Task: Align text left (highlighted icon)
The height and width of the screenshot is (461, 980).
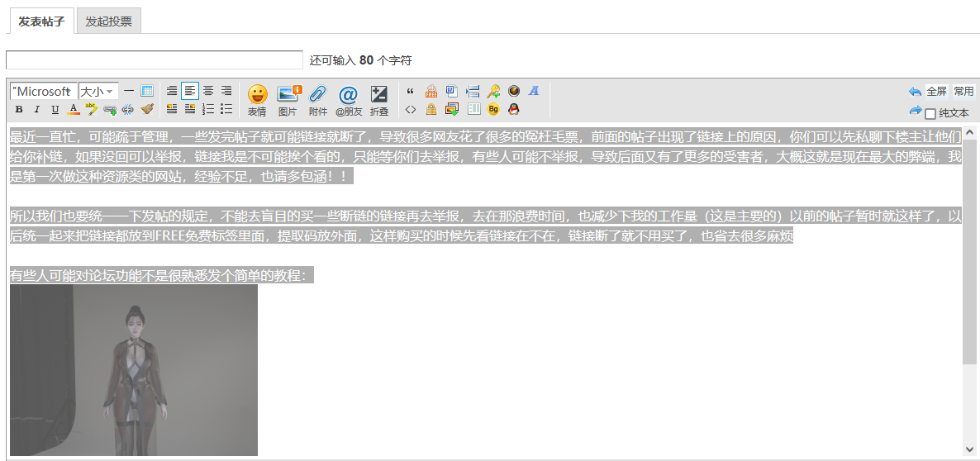Action: (x=190, y=91)
